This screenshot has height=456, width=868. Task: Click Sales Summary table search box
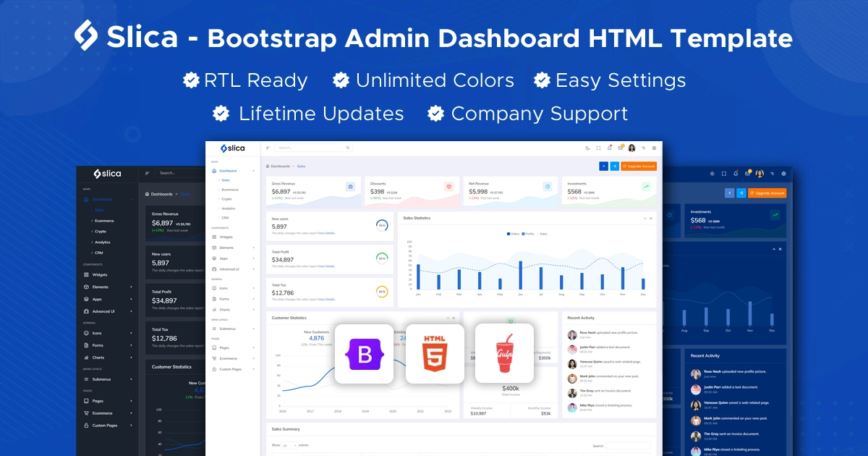pyautogui.click(x=627, y=446)
